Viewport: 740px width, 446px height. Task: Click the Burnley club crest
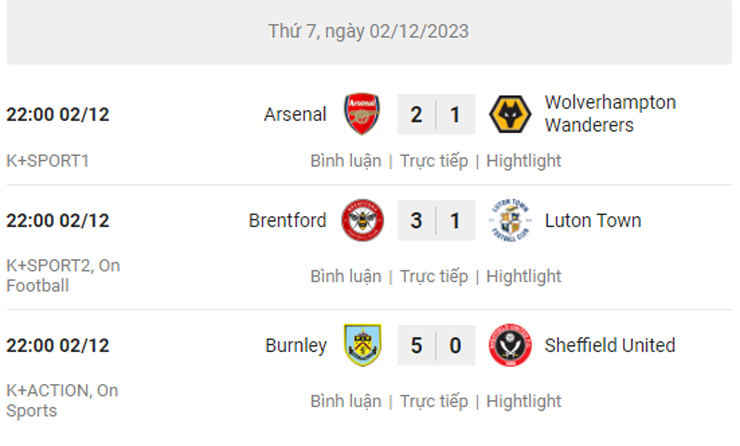point(362,345)
